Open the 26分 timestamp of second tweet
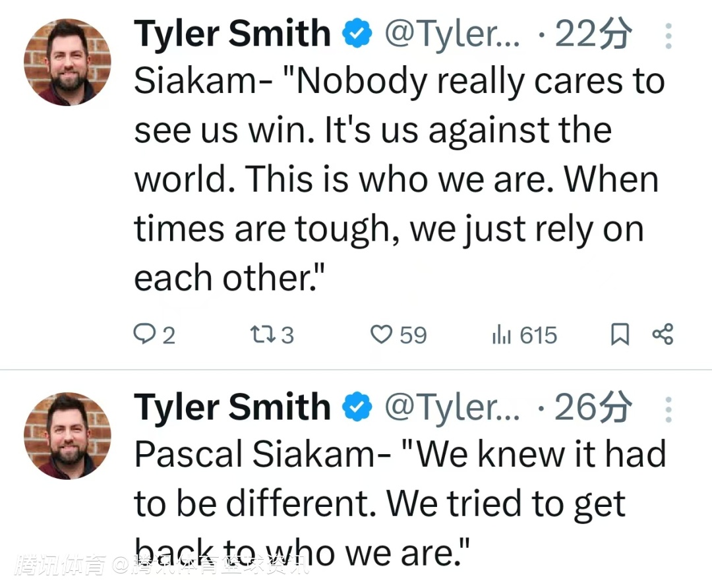 click(593, 407)
